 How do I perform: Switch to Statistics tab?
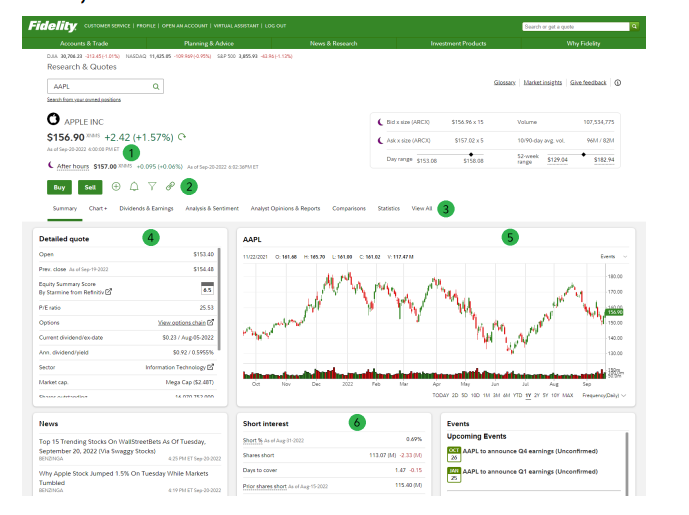click(388, 208)
